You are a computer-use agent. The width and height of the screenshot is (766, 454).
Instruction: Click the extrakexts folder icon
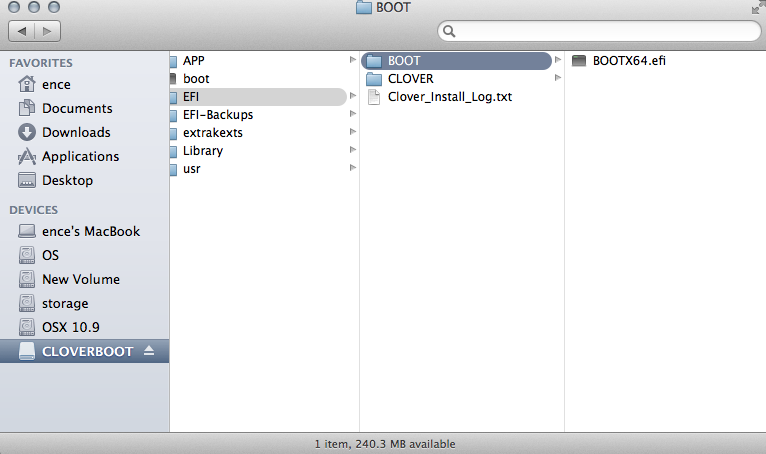[x=173, y=133]
